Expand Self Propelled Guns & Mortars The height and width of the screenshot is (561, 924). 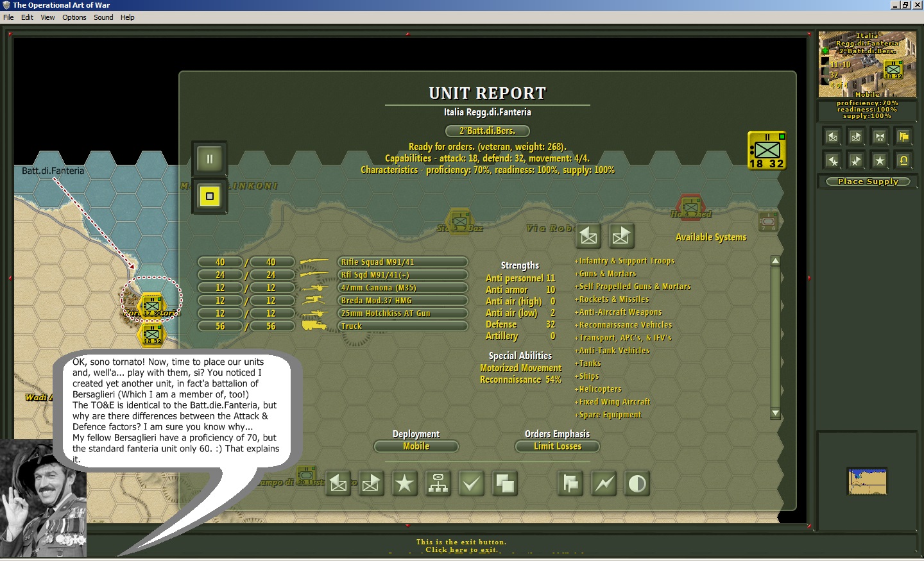point(633,287)
